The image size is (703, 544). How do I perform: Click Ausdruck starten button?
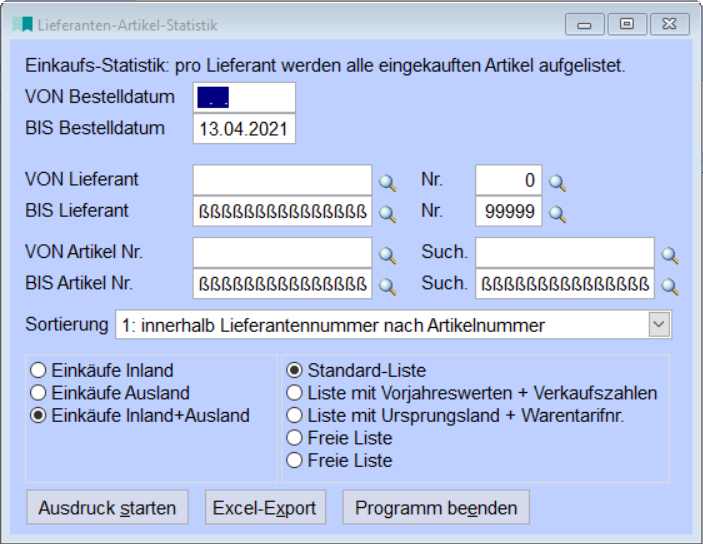coord(107,508)
